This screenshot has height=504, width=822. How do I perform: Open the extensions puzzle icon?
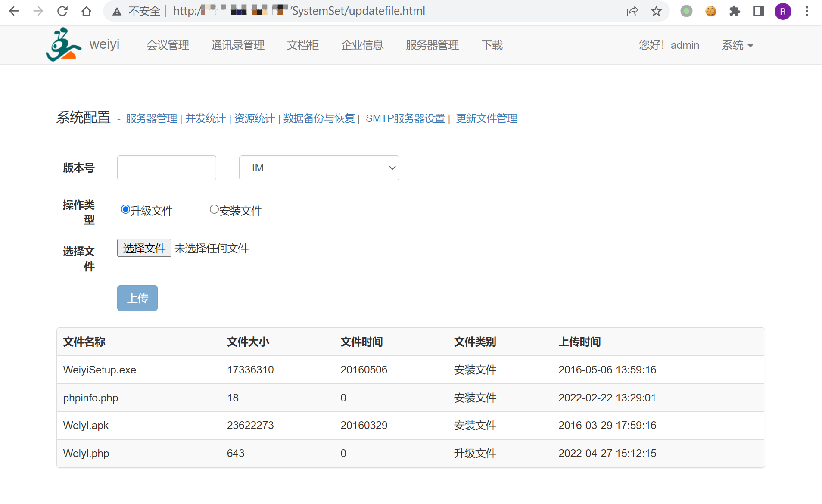pos(735,11)
